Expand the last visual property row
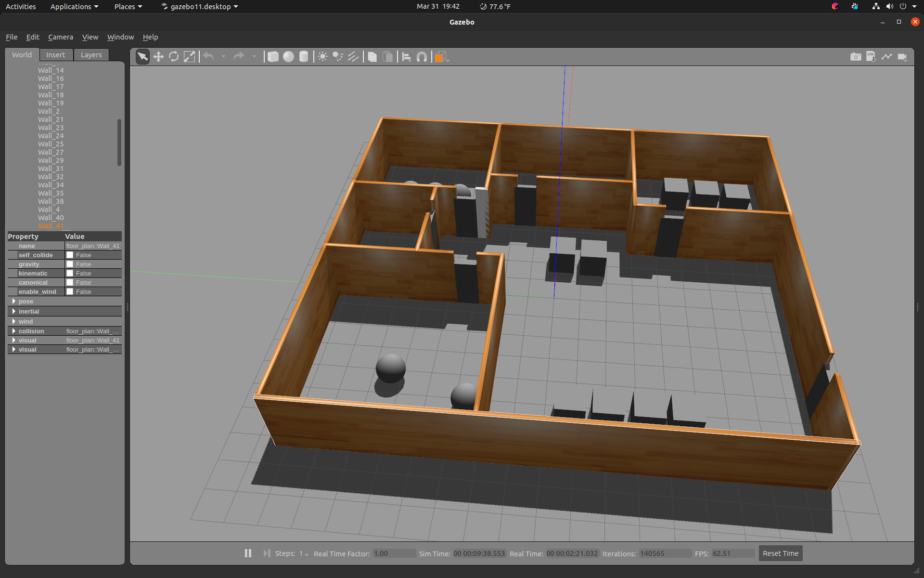Viewport: 924px width, 578px height. pos(13,350)
